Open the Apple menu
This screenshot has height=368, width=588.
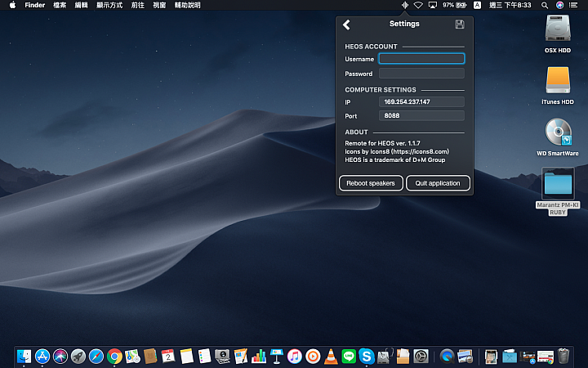12,5
